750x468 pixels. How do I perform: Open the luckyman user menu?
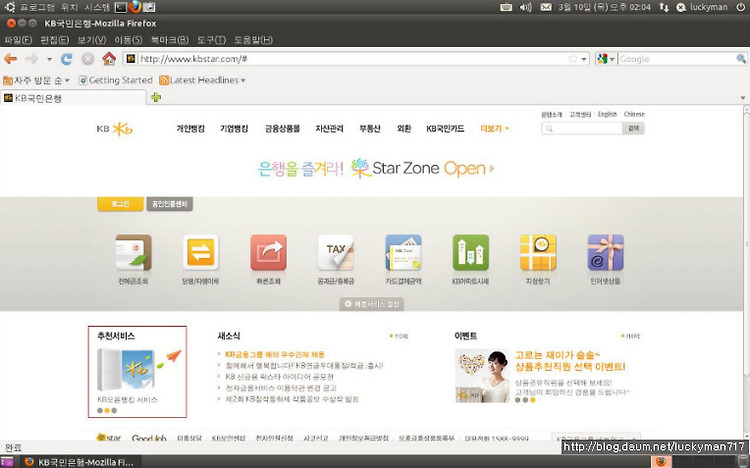click(x=702, y=7)
